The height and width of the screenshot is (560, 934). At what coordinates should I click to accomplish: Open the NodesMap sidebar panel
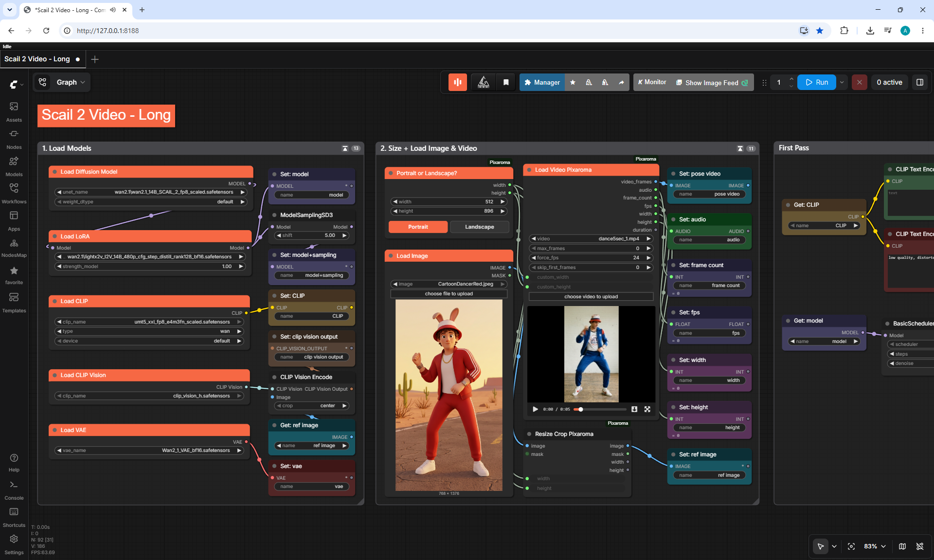(14, 248)
